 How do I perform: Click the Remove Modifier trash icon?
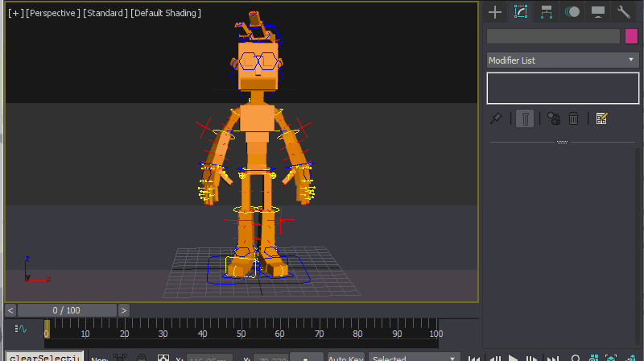[574, 118]
